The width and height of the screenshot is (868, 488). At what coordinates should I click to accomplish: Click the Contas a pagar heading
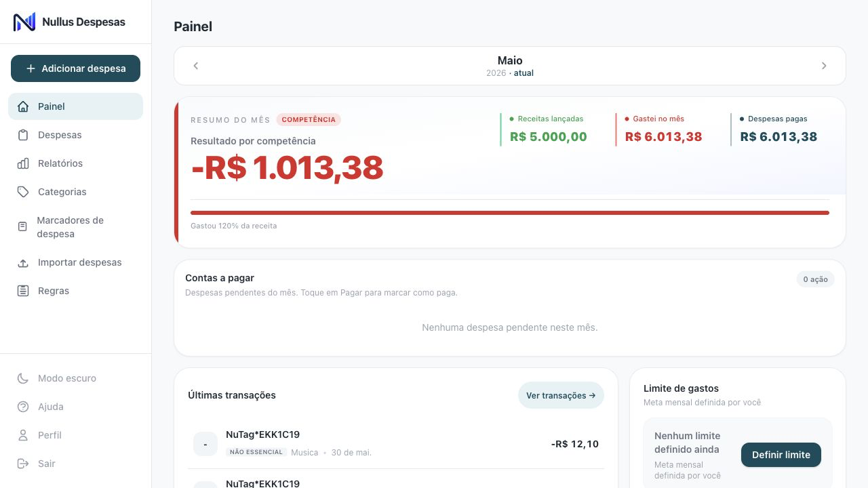[220, 278]
